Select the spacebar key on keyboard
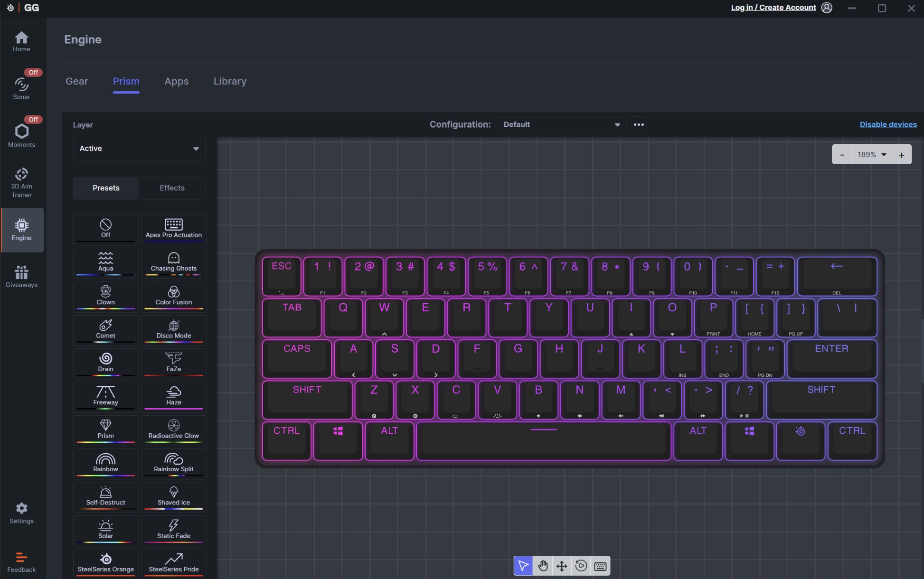 coord(544,441)
